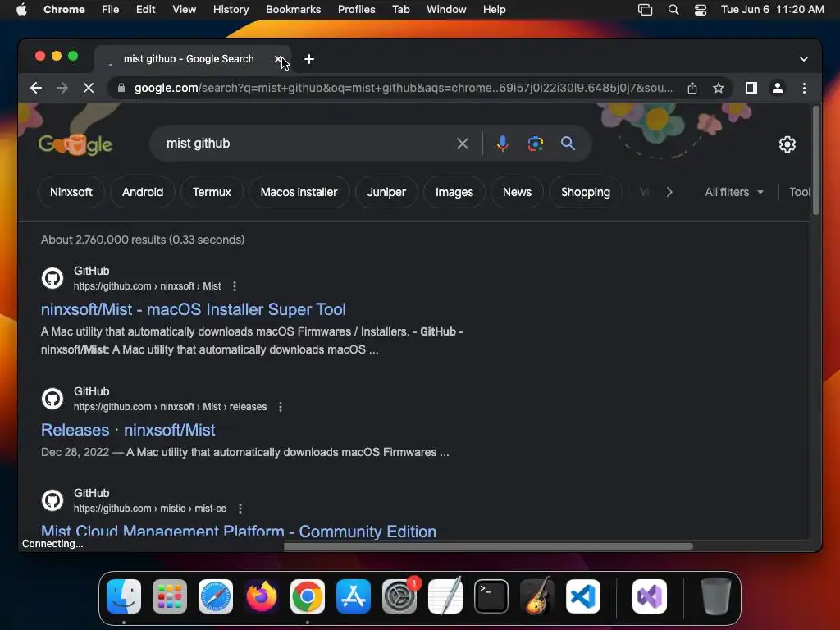Open the History menu

[231, 9]
